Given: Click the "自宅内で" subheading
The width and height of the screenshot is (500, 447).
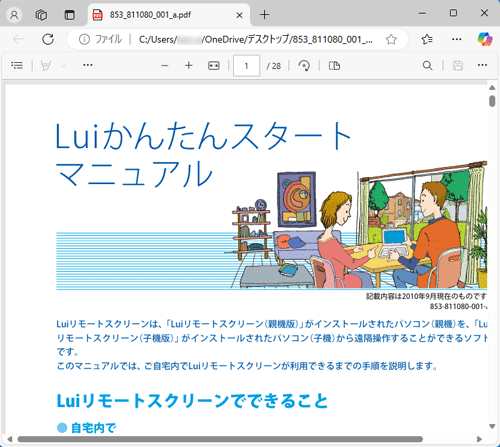Looking at the screenshot, I should (93, 428).
